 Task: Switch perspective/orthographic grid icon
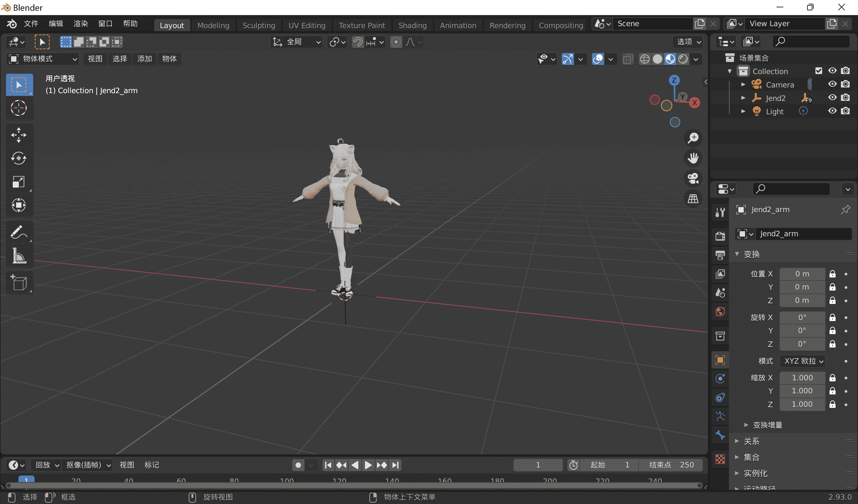point(693,198)
